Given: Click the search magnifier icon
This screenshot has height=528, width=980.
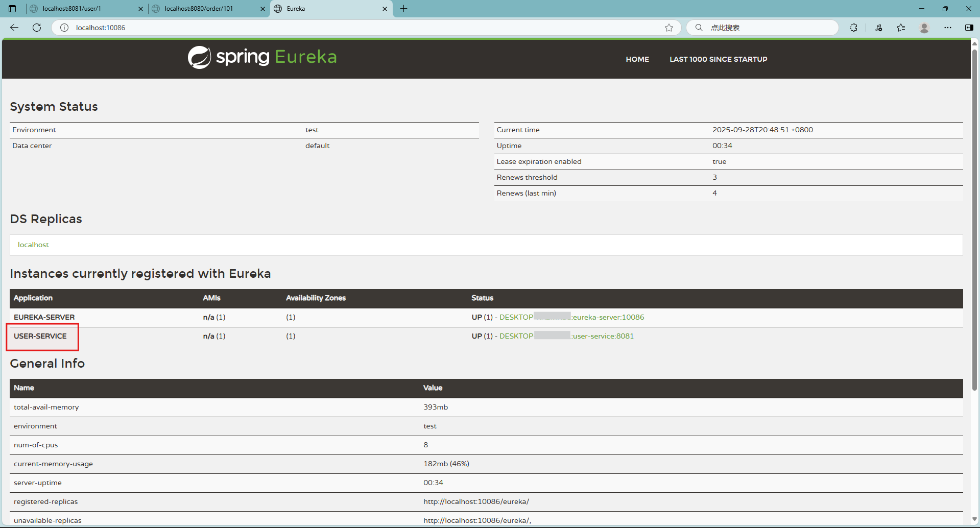Looking at the screenshot, I should click(x=699, y=28).
